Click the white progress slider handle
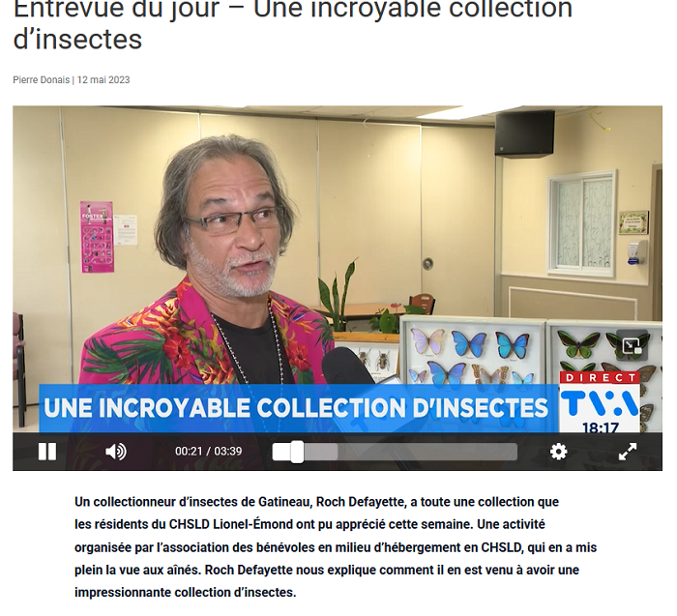The image size is (677, 616). pyautogui.click(x=297, y=452)
